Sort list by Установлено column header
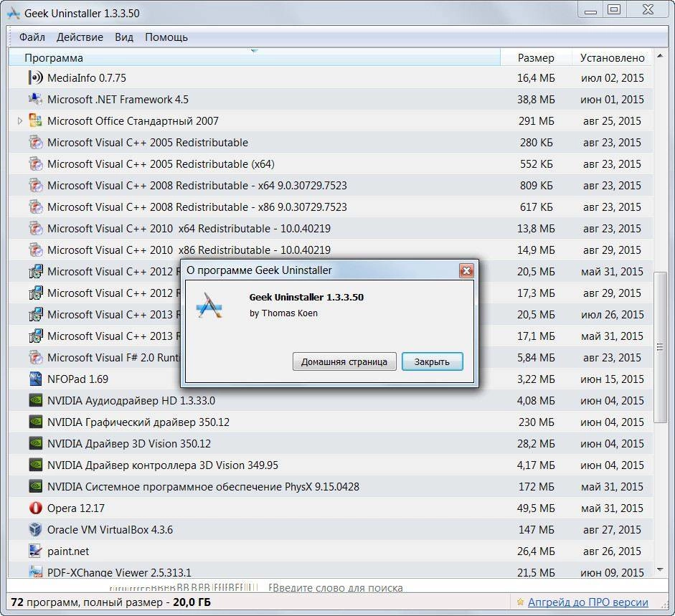Screen dimensions: 675x616 point(612,57)
